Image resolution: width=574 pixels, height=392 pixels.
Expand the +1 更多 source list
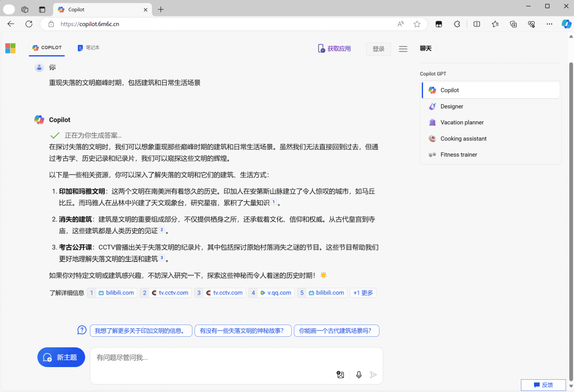click(x=363, y=293)
